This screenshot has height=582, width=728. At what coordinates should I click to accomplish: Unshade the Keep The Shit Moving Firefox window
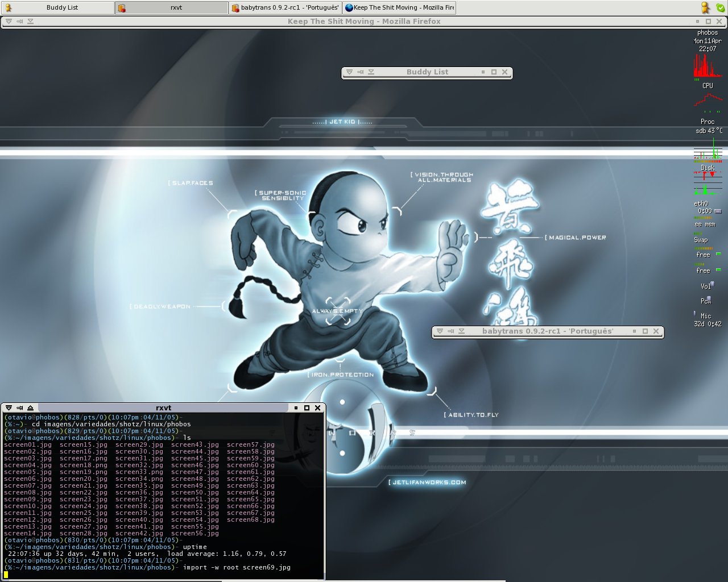[x=31, y=22]
